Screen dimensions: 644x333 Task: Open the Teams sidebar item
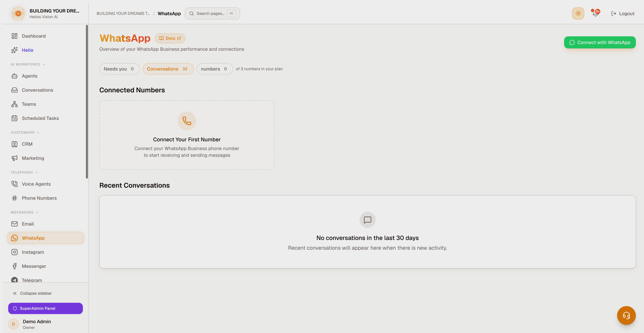tap(45, 104)
